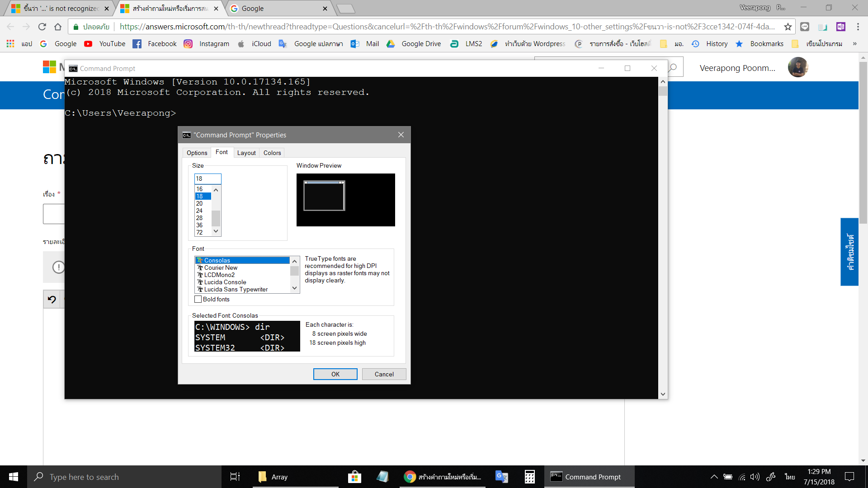Open the Layout tab
Image resolution: width=868 pixels, height=488 pixels.
[x=246, y=153]
